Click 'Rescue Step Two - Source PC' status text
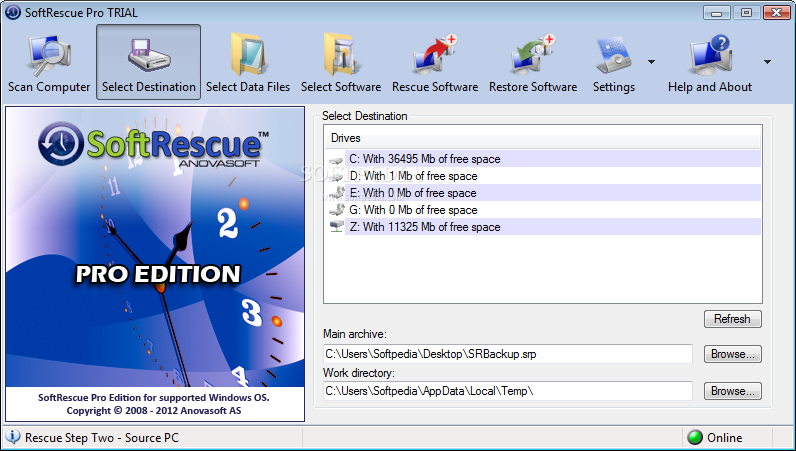 tap(102, 438)
